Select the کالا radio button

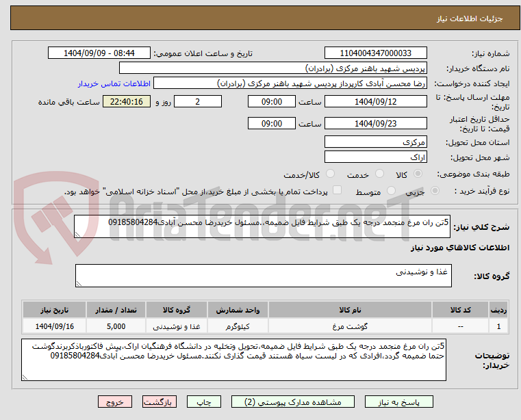tap(418, 174)
